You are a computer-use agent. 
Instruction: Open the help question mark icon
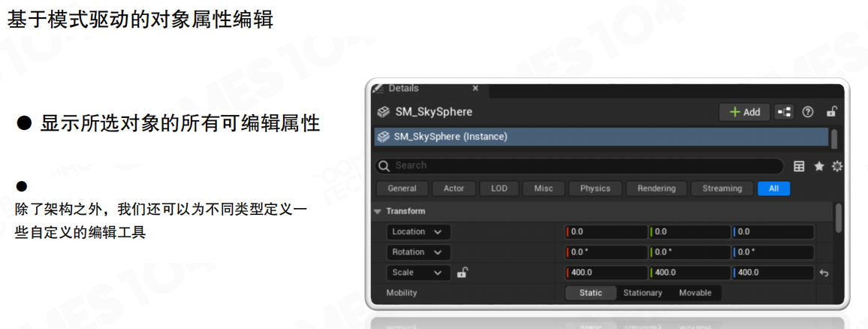click(808, 112)
